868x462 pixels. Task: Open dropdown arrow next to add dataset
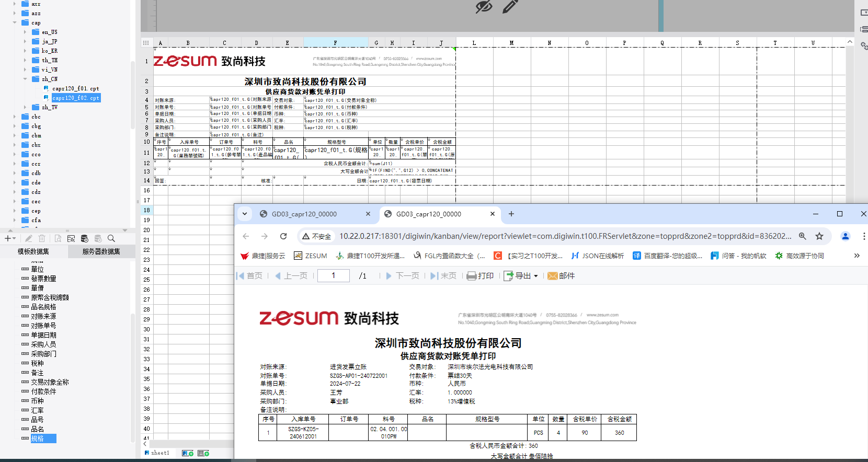click(x=14, y=239)
